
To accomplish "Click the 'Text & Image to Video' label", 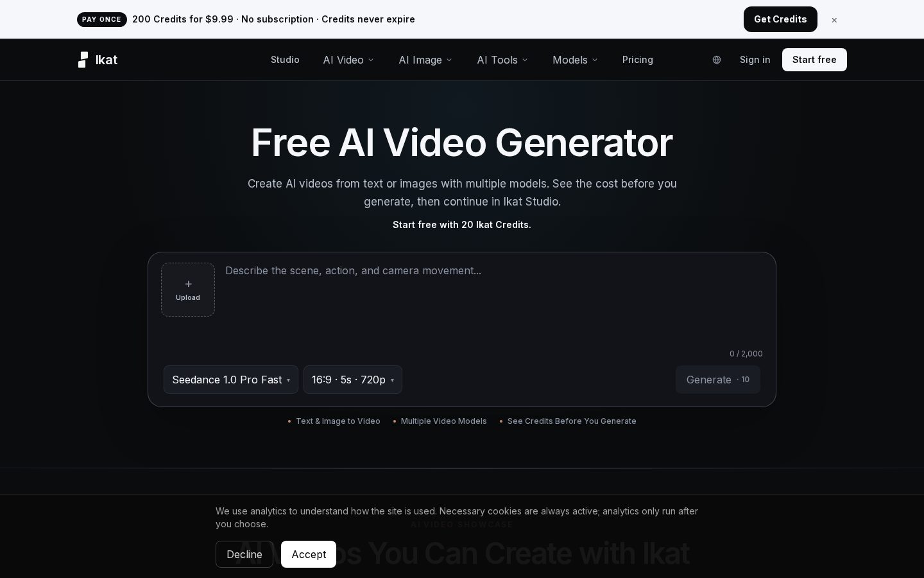I will 338,421.
